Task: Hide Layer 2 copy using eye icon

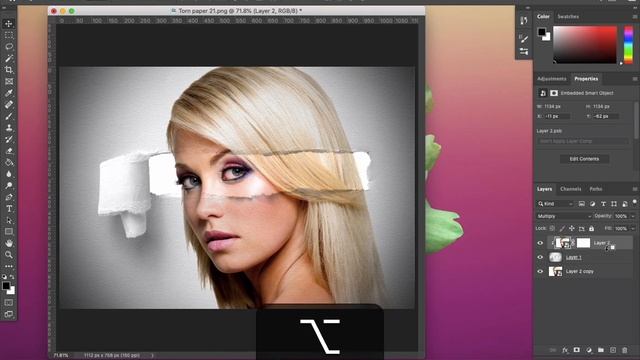Action: click(x=540, y=271)
